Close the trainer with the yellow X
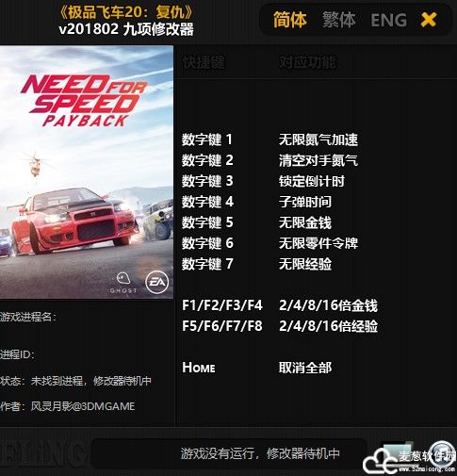Image resolution: width=457 pixels, height=476 pixels. 429,20
